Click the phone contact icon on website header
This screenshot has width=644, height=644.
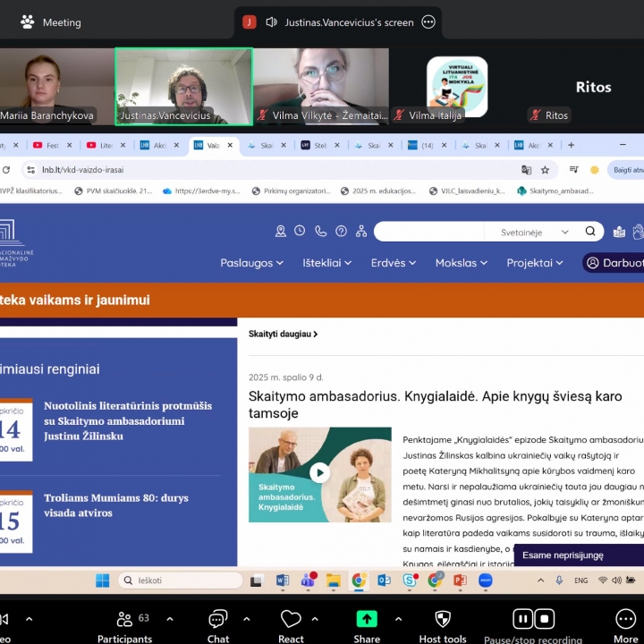[x=320, y=232]
